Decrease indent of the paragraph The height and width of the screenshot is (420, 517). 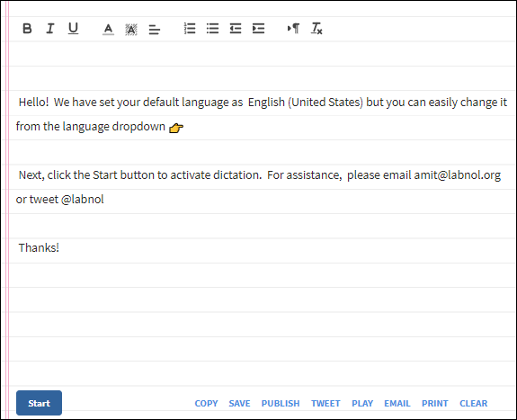(236, 29)
